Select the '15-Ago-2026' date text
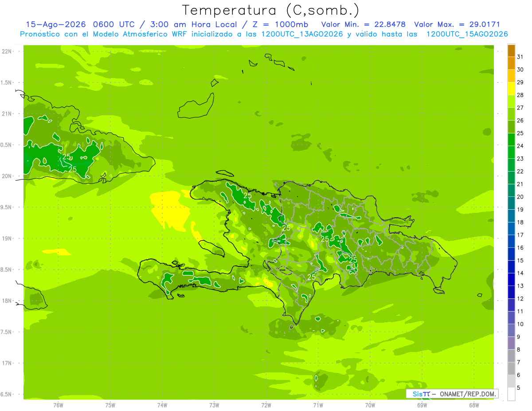Viewport: 532px width, 411px height. click(x=56, y=25)
